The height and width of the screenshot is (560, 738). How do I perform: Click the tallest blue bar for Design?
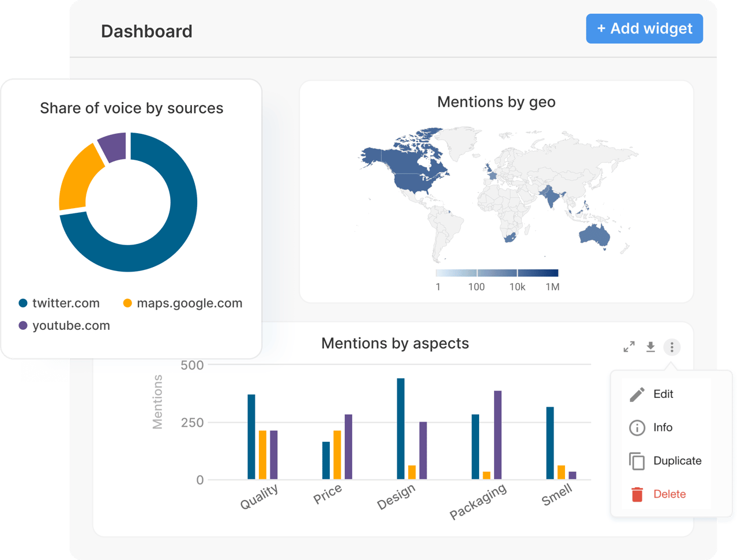click(x=401, y=429)
